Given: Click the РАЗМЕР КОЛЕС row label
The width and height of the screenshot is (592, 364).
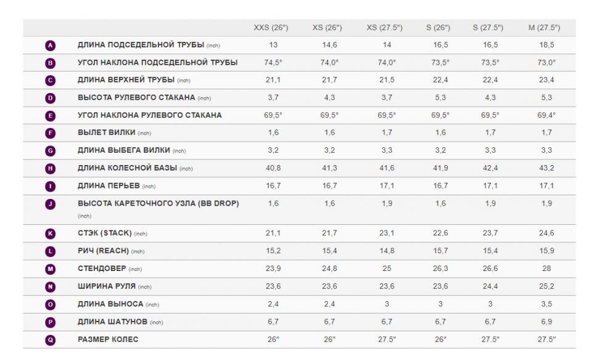Looking at the screenshot, I should tap(108, 339).
